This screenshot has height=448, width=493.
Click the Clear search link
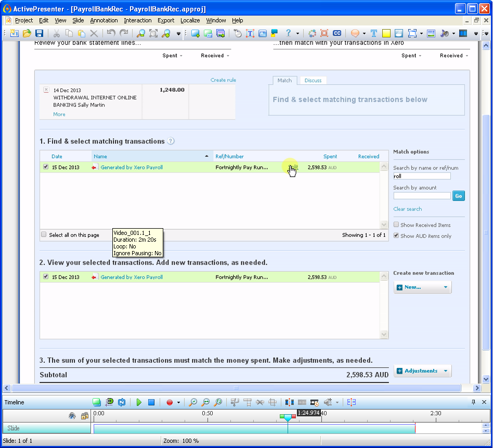click(x=407, y=209)
